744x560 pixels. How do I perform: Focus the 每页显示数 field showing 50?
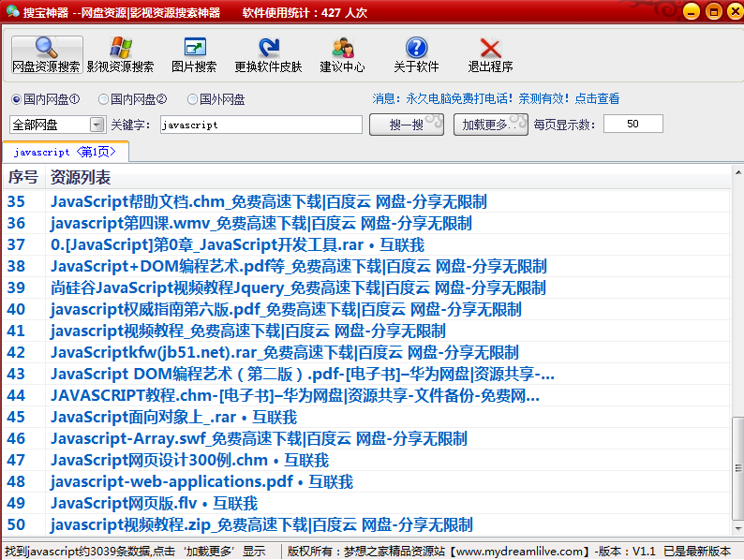click(633, 124)
